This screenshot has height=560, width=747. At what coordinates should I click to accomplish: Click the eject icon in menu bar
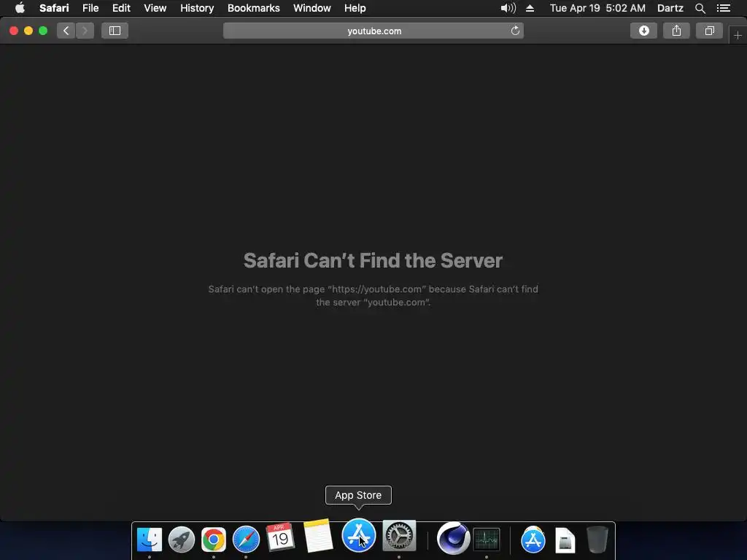tap(530, 8)
